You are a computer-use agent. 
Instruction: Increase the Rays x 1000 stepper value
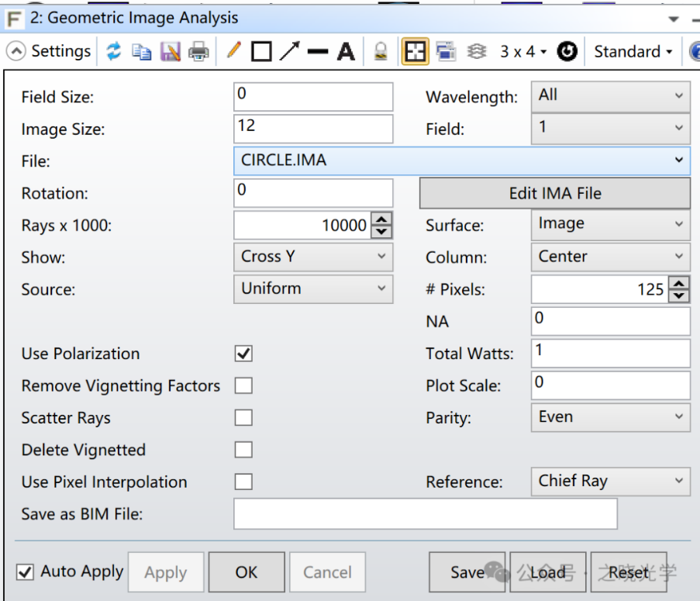[381, 220]
